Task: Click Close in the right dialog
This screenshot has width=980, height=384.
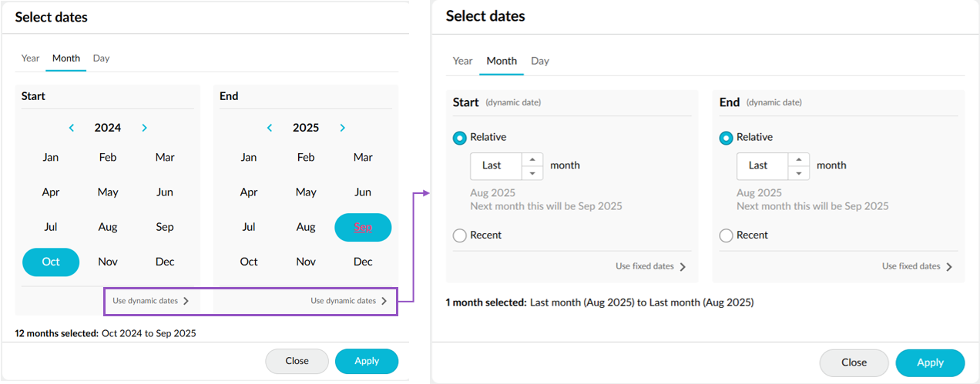Action: click(x=854, y=362)
